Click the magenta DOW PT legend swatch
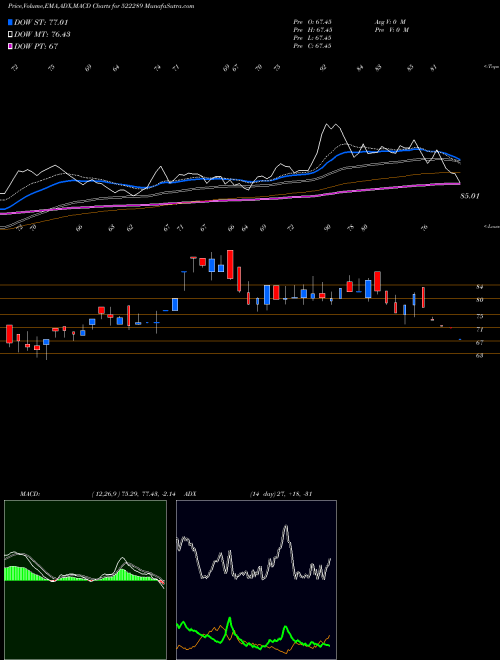500x660 pixels. [10, 46]
